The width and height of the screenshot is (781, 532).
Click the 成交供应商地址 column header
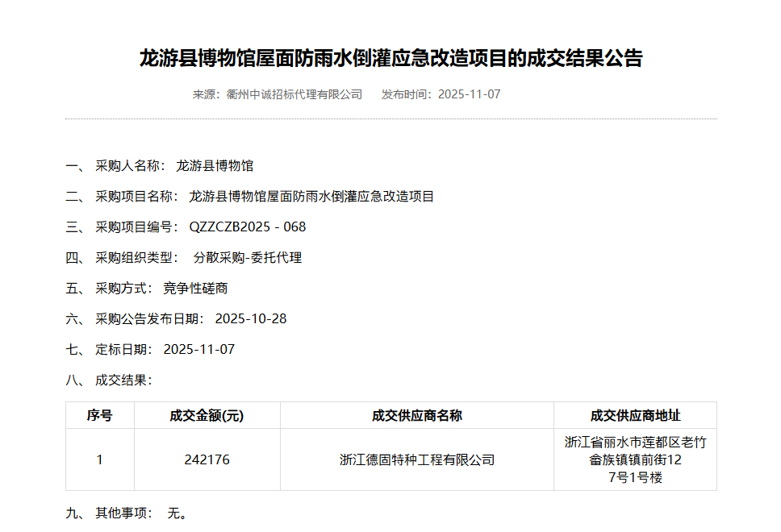tap(635, 416)
